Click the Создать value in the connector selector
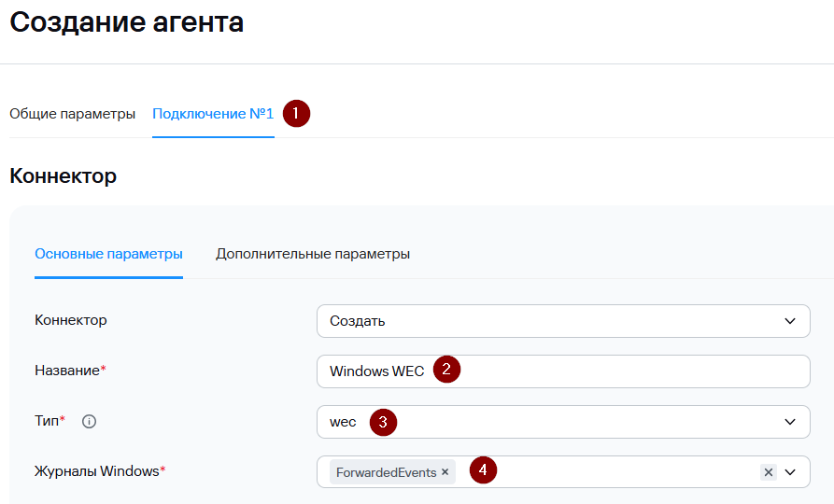Viewport: 834px width, 504px height. pos(358,321)
